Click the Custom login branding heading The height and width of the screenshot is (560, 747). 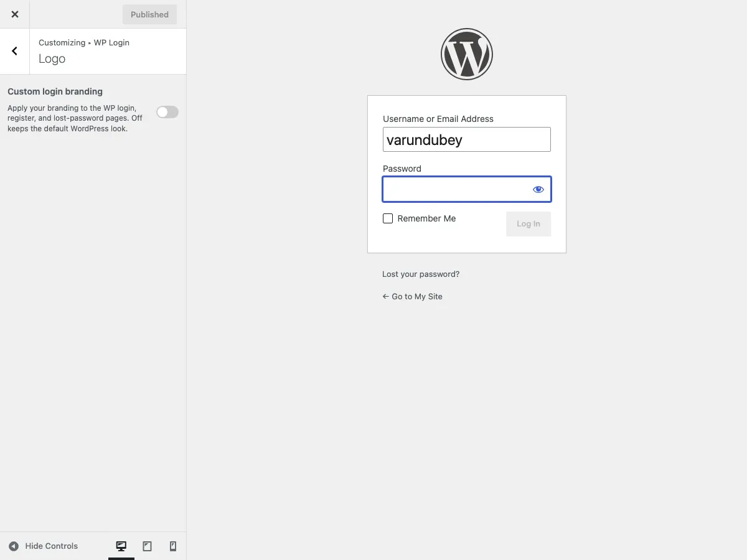55,91
